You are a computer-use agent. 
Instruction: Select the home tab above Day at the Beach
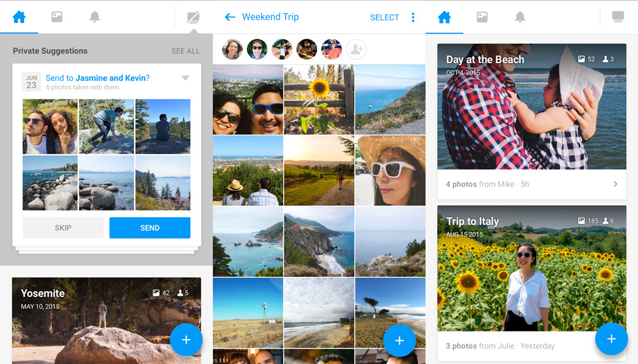click(445, 17)
